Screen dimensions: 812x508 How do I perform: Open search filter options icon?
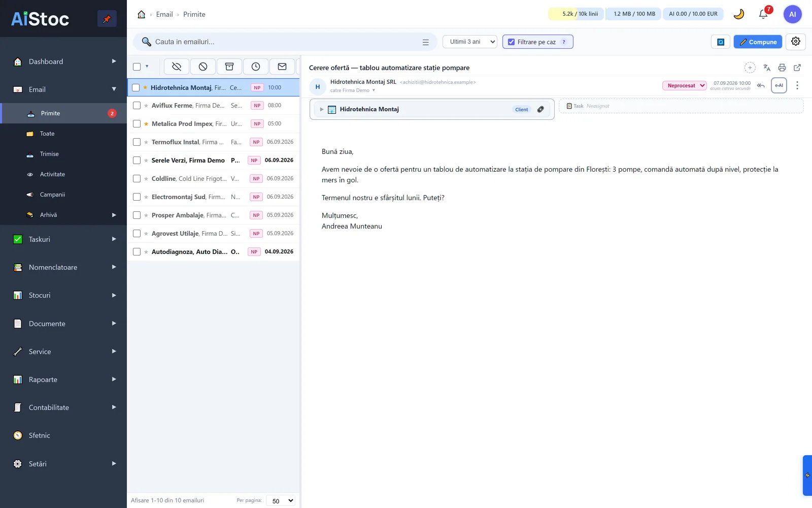pyautogui.click(x=426, y=42)
